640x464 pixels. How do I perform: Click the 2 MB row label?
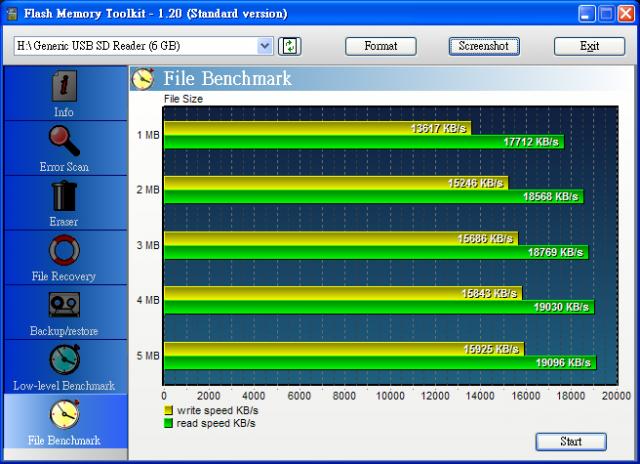[148, 190]
